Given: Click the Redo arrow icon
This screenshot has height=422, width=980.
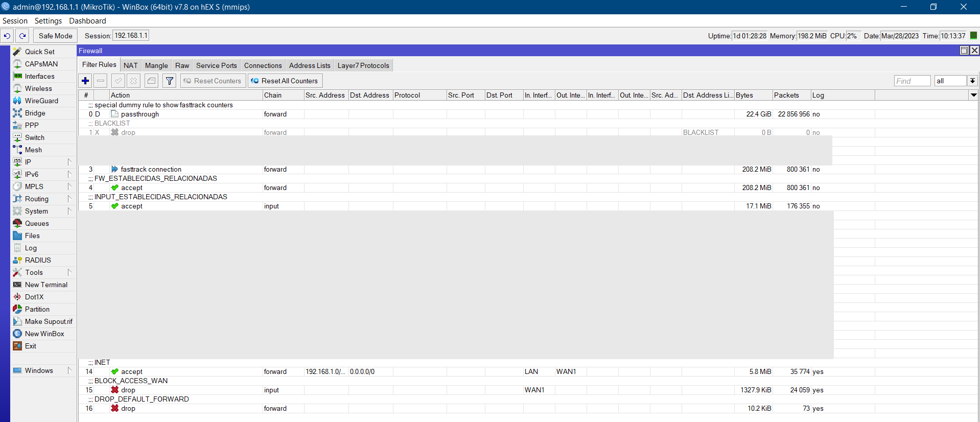Looking at the screenshot, I should point(22,36).
